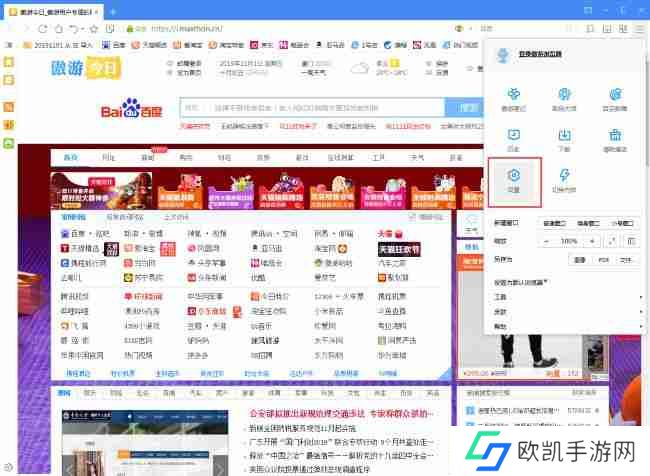Switch to the 首页 navigation tab
This screenshot has height=476, width=650.
(71, 158)
